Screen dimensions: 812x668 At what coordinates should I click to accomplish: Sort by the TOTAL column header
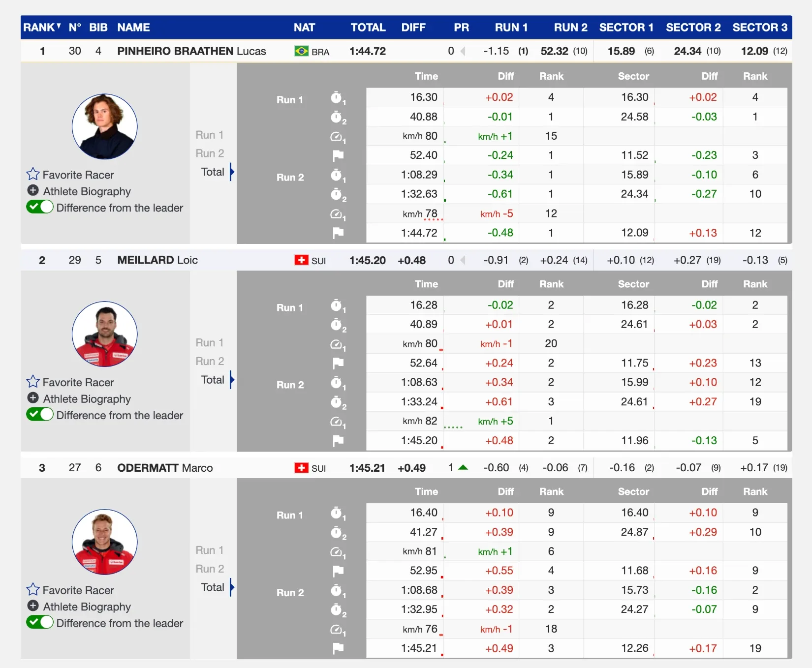tap(368, 28)
